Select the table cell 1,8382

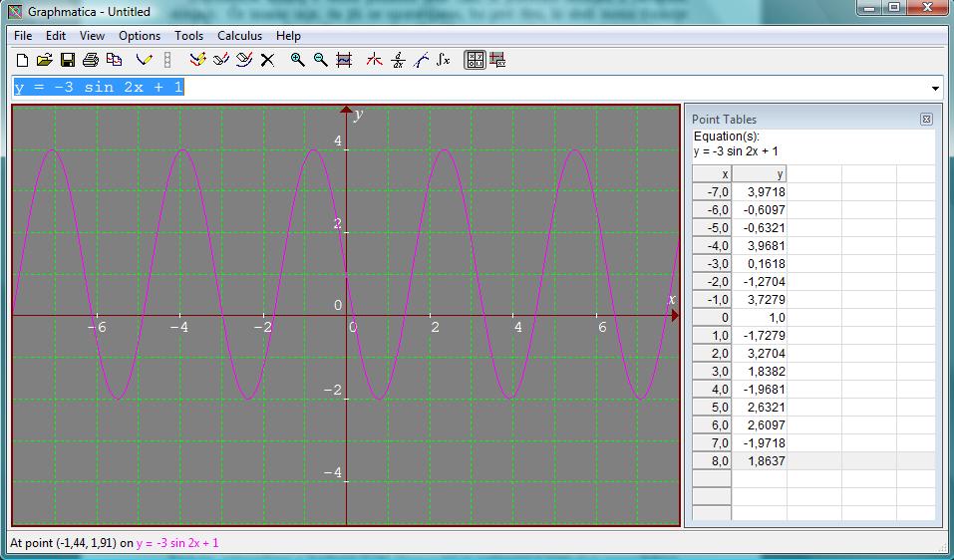759,372
